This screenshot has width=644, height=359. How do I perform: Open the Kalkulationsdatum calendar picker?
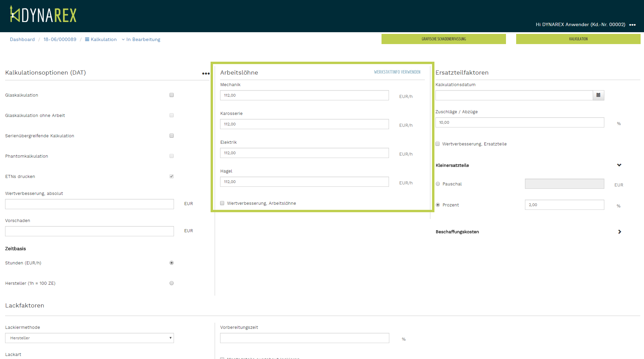click(x=598, y=95)
